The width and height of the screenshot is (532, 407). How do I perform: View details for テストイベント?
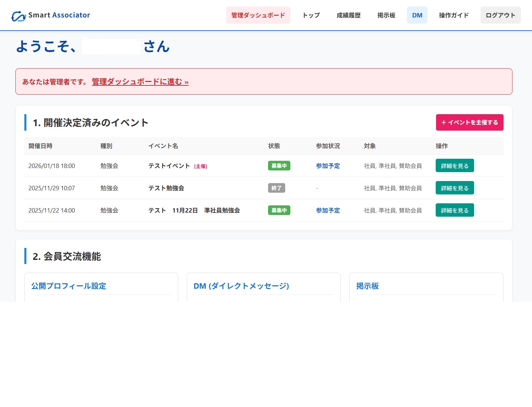coord(455,166)
